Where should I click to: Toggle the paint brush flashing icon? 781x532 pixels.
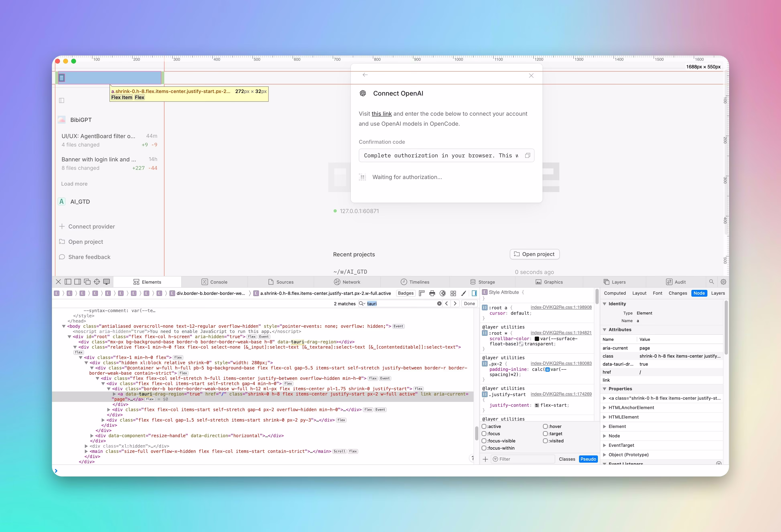[464, 293]
